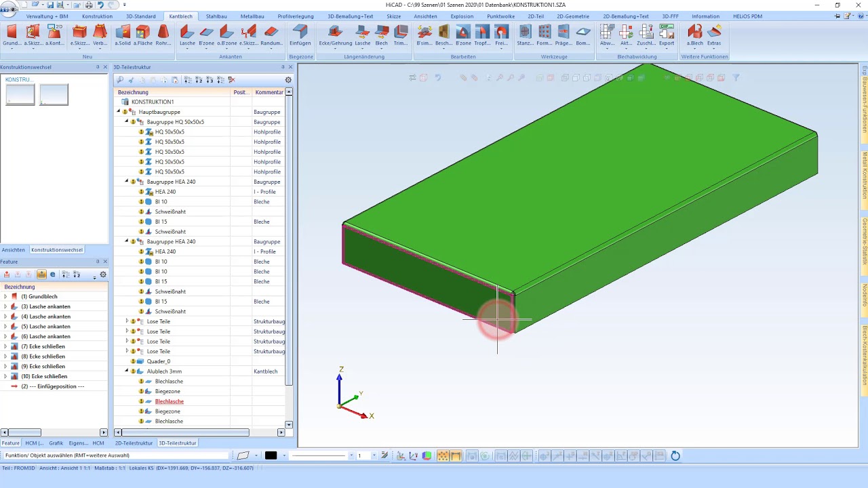Screen dimensions: 868x488
Task: Open the Extras tool under Weitere Funktionen
Action: click(714, 35)
